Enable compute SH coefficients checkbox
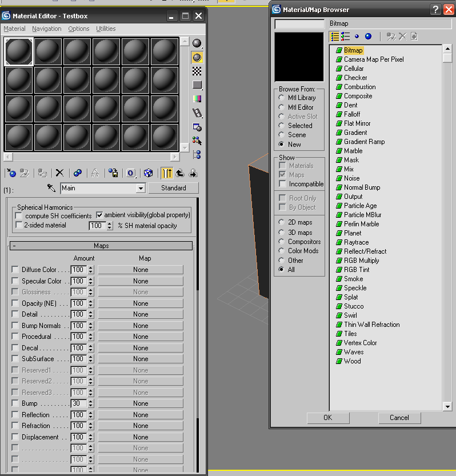The height and width of the screenshot is (476, 456). pos(19,215)
